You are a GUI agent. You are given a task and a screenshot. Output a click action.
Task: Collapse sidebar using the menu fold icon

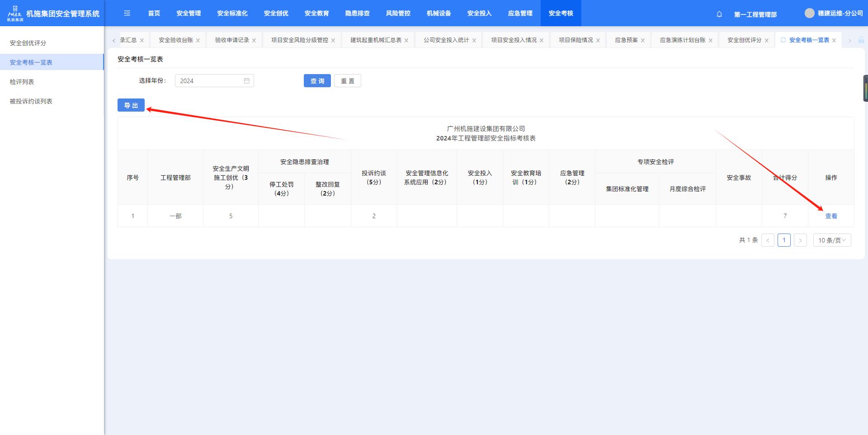[127, 14]
